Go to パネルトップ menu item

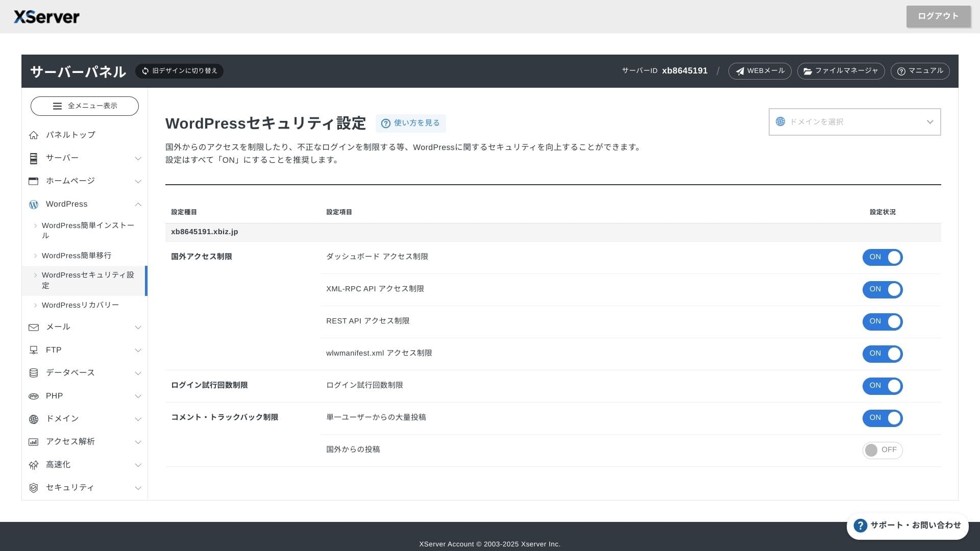(x=85, y=135)
